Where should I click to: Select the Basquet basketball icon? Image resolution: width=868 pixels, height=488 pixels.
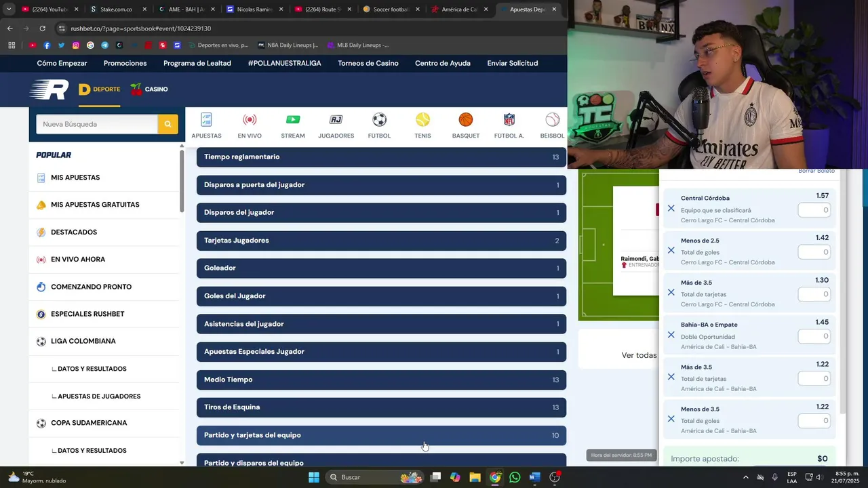(x=465, y=120)
